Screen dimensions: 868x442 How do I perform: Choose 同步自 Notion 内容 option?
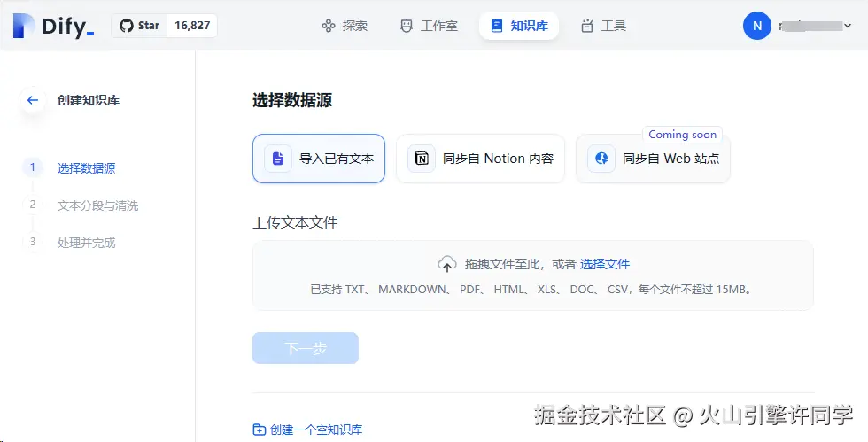480,159
